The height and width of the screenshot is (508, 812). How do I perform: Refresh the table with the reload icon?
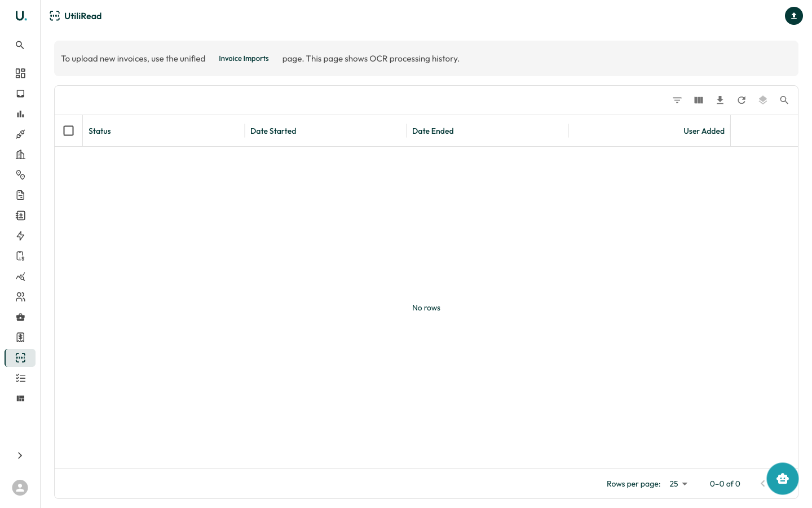tap(742, 100)
